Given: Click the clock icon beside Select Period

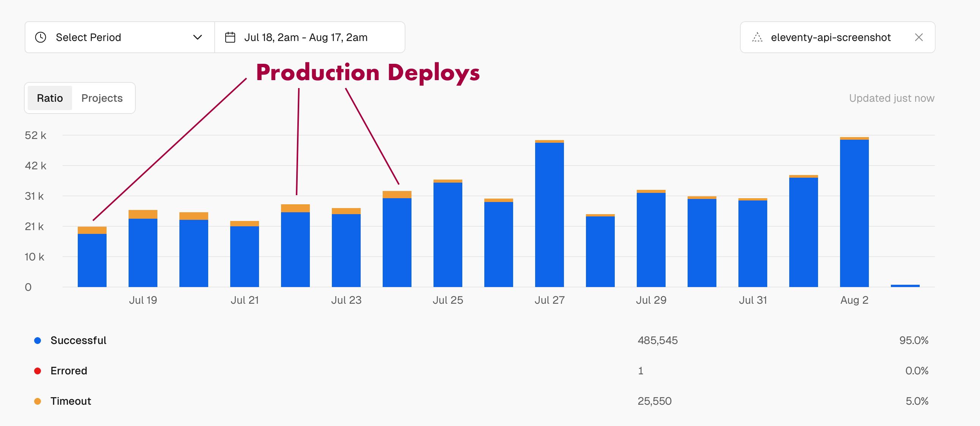Looking at the screenshot, I should [40, 37].
